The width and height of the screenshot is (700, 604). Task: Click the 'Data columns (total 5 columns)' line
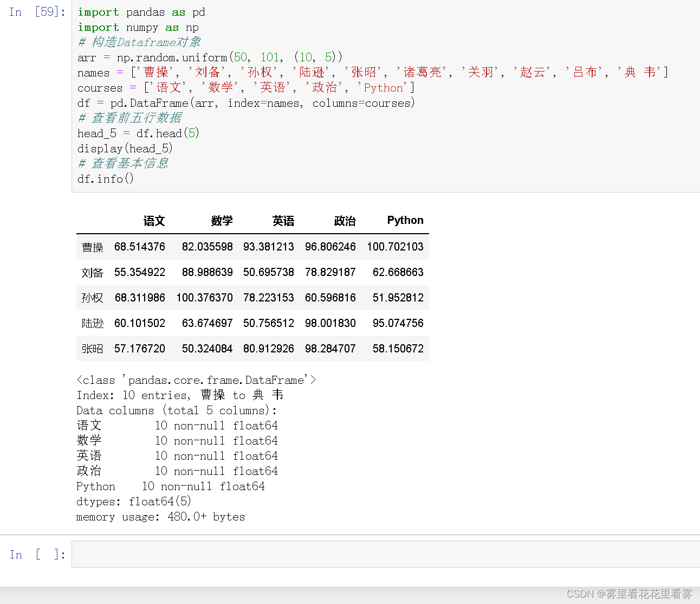coord(177,410)
